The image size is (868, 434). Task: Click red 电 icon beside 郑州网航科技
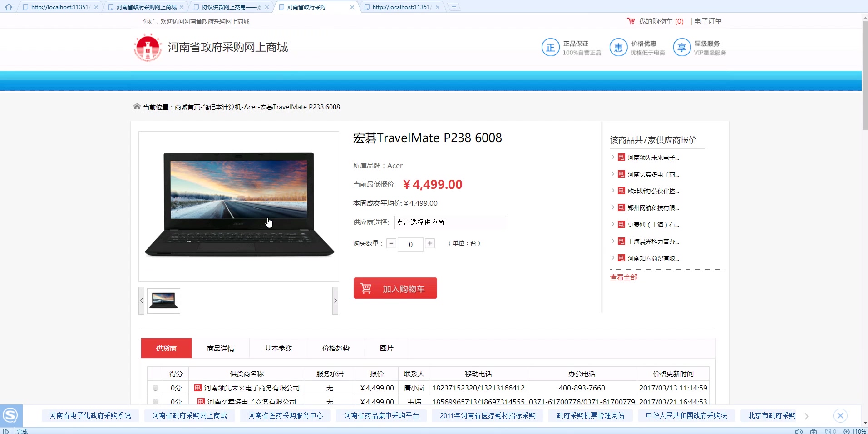point(621,207)
